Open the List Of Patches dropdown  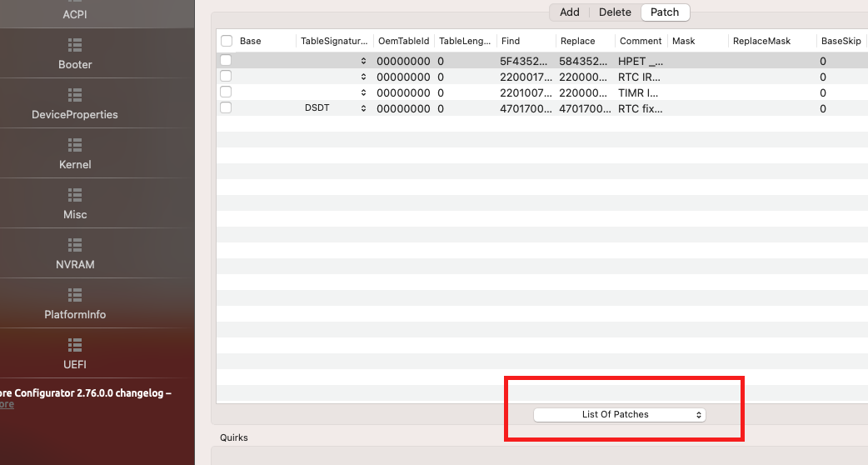619,414
